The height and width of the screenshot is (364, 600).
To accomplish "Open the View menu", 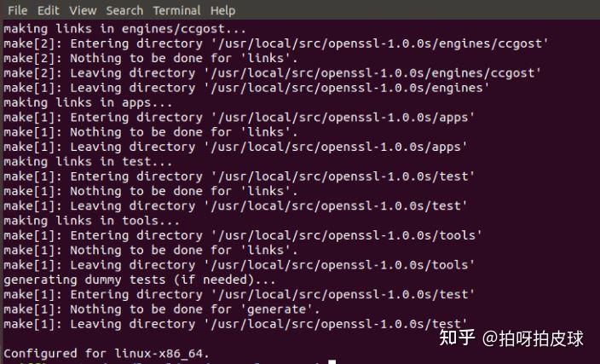I will (x=83, y=10).
